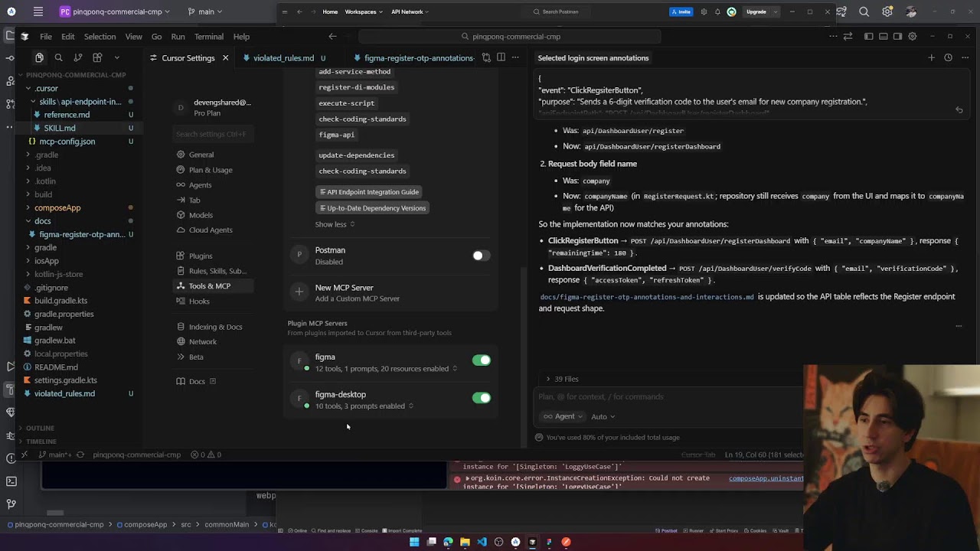Click the Up-to-Date Dependency Versions chip
Viewport: 980px width, 551px height.
pos(372,208)
